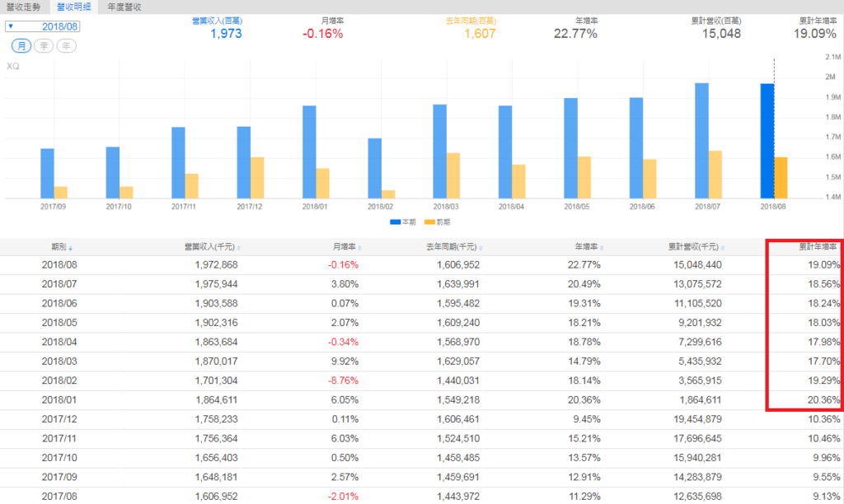Click the sort arrows beside 期別 header

tap(71, 248)
